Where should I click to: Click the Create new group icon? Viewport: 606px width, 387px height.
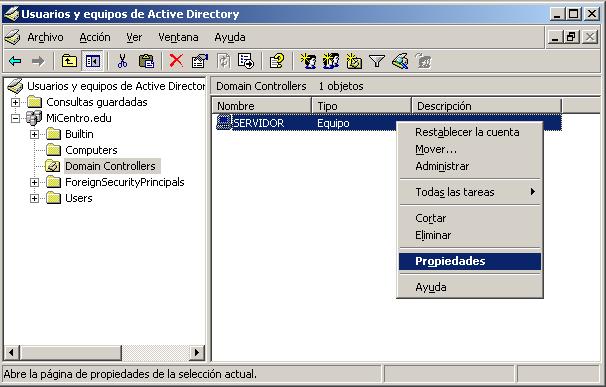331,61
